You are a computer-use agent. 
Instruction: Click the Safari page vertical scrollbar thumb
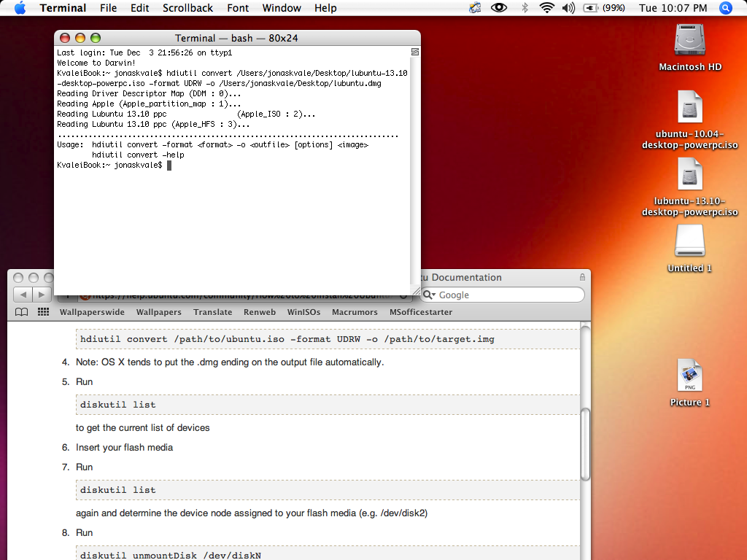coord(586,444)
